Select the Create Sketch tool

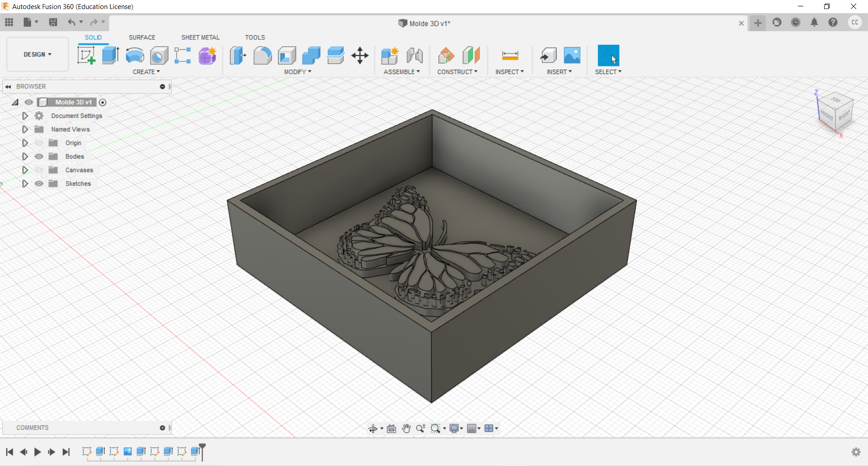point(86,55)
